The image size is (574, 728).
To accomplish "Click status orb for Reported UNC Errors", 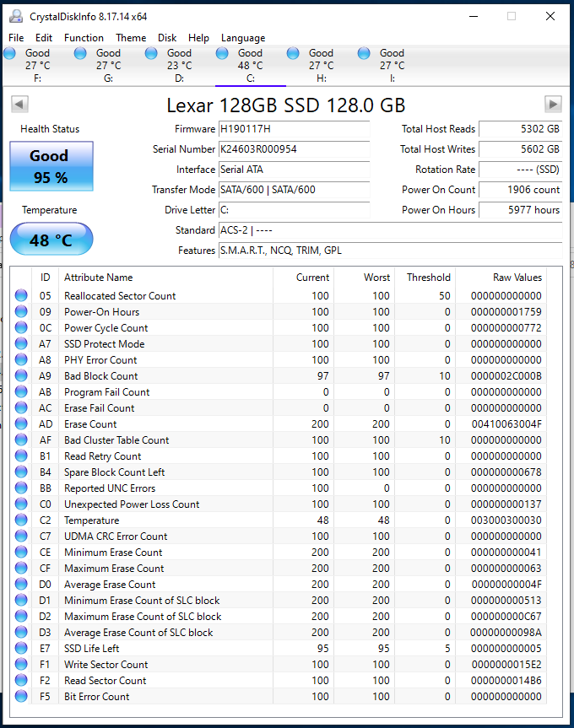I will pyautogui.click(x=21, y=488).
